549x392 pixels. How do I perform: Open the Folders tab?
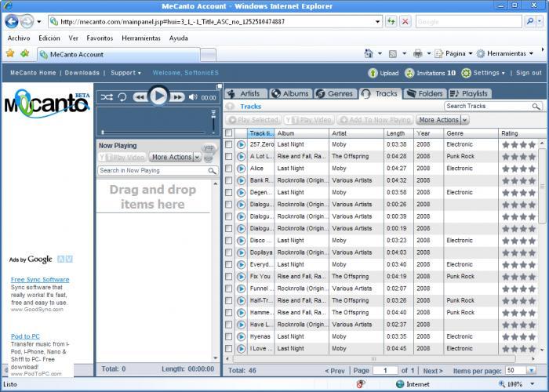[425, 94]
